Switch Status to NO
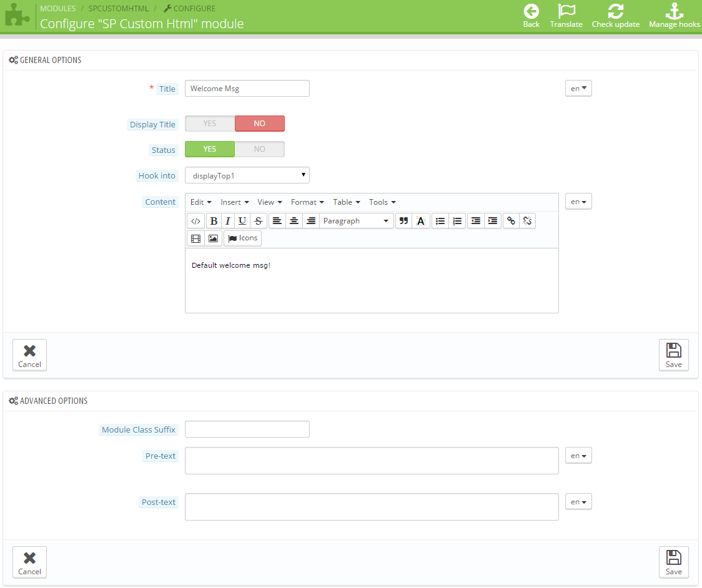Screen dimensions: 702x588 tap(259, 149)
